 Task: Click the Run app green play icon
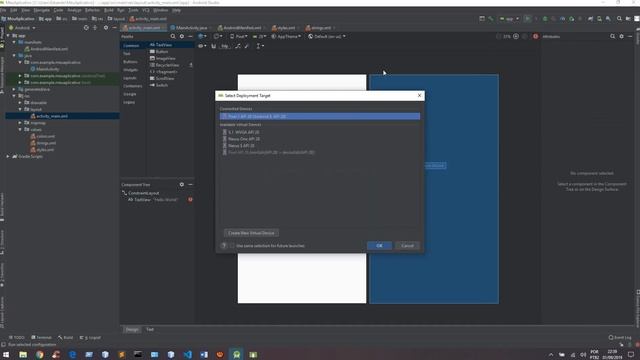528,19
